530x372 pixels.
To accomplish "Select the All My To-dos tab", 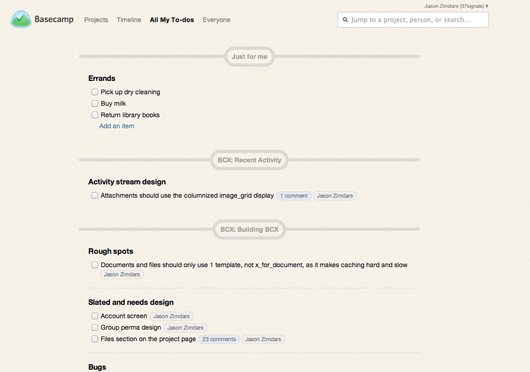I will [x=172, y=20].
